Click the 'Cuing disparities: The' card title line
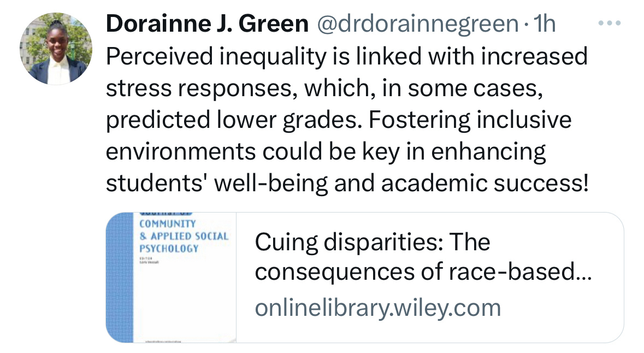 372,243
